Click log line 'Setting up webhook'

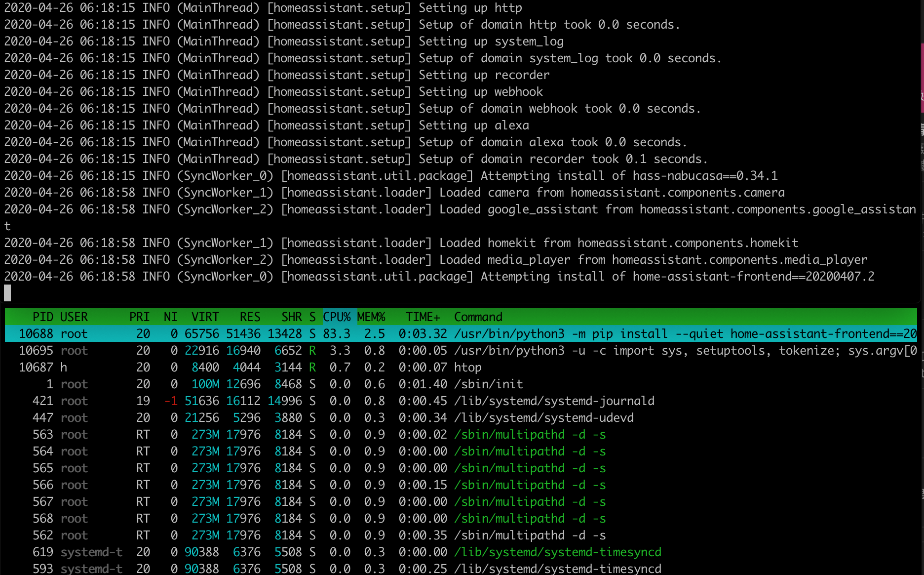pos(273,92)
